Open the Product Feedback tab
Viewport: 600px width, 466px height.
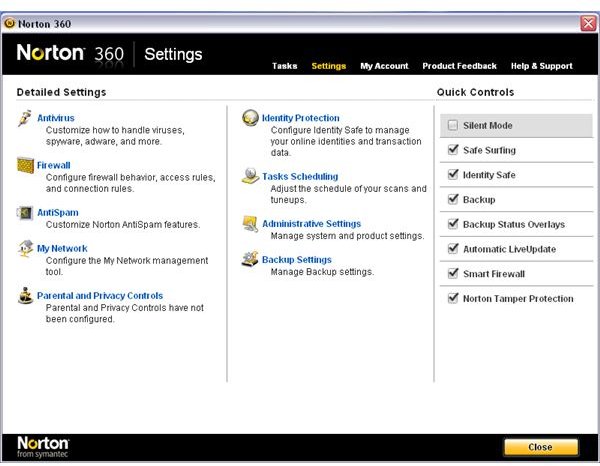(460, 66)
